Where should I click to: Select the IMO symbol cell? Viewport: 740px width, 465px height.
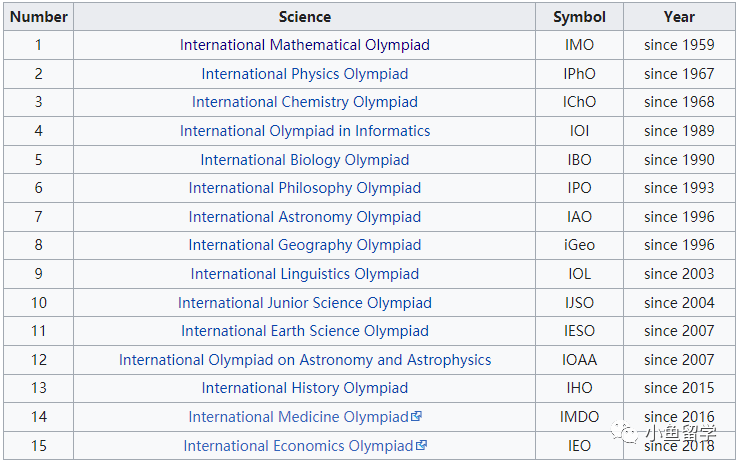coord(580,45)
